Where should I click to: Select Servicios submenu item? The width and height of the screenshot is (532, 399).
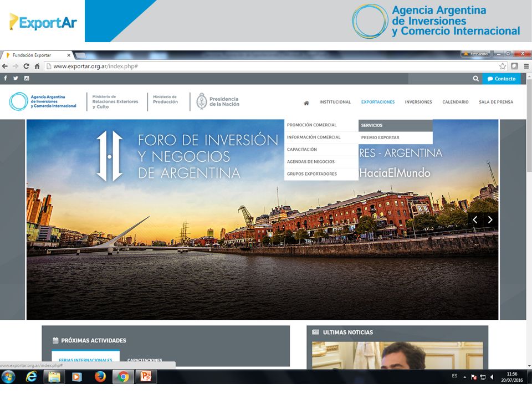pos(395,125)
